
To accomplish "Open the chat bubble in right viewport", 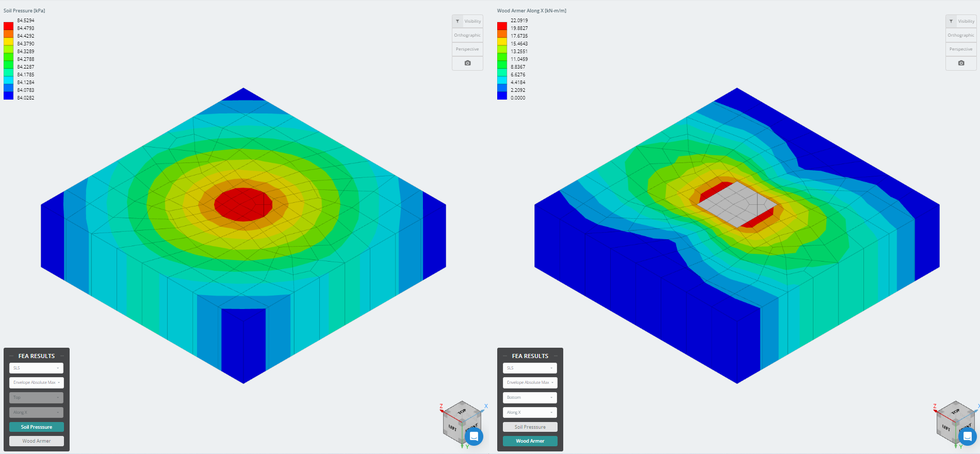I will click(967, 436).
